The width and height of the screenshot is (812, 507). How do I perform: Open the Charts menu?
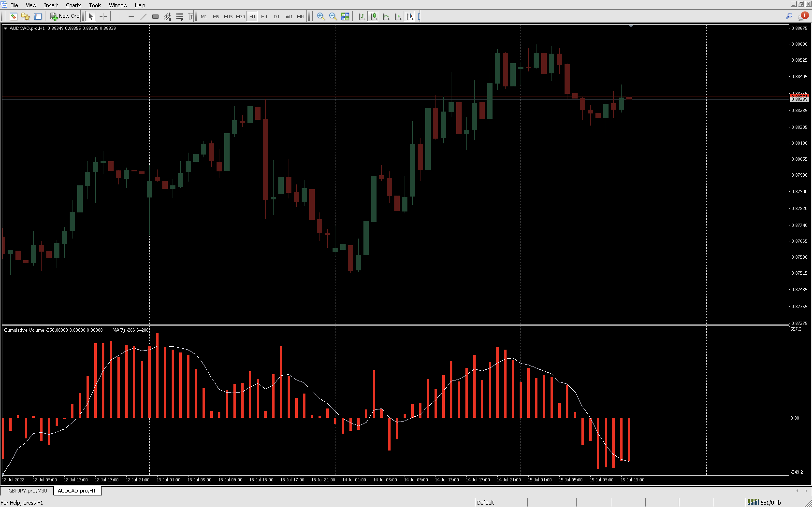73,5
